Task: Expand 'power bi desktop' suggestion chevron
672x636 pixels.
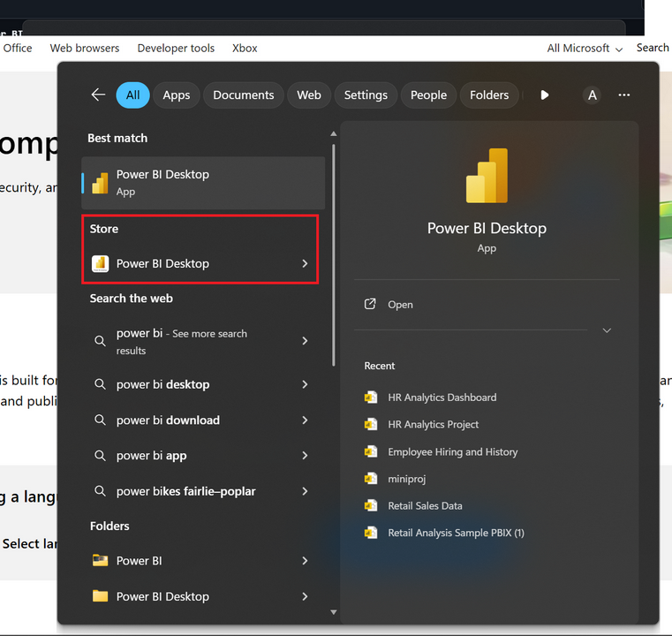Action: coord(305,384)
